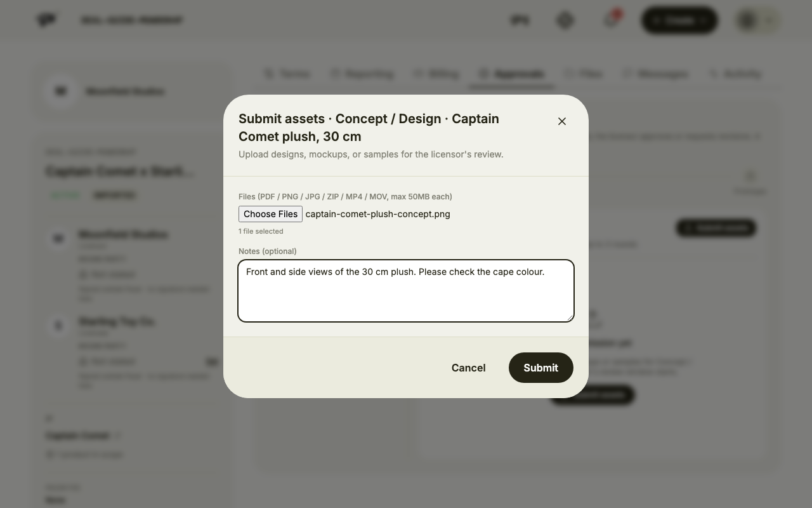Click inside the Notes text area

[x=406, y=291]
